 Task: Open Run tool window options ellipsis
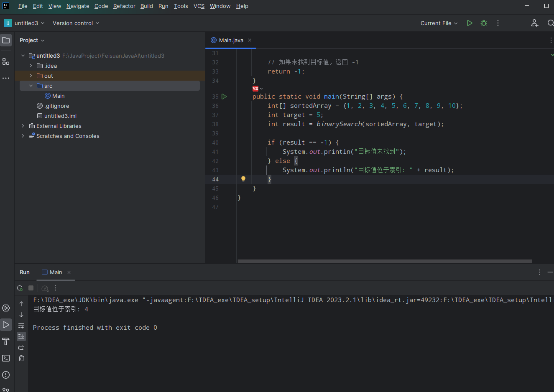click(539, 272)
